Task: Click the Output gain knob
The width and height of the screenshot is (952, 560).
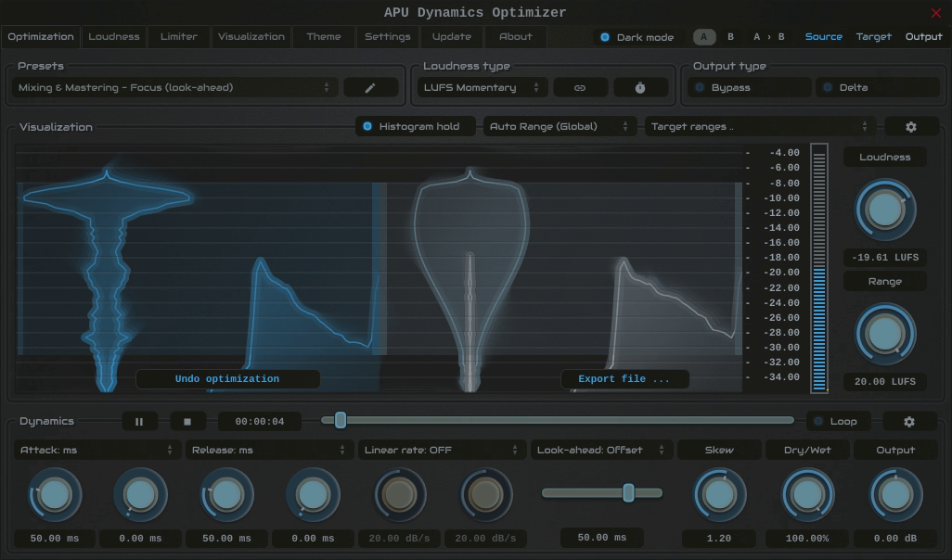Action: click(894, 495)
